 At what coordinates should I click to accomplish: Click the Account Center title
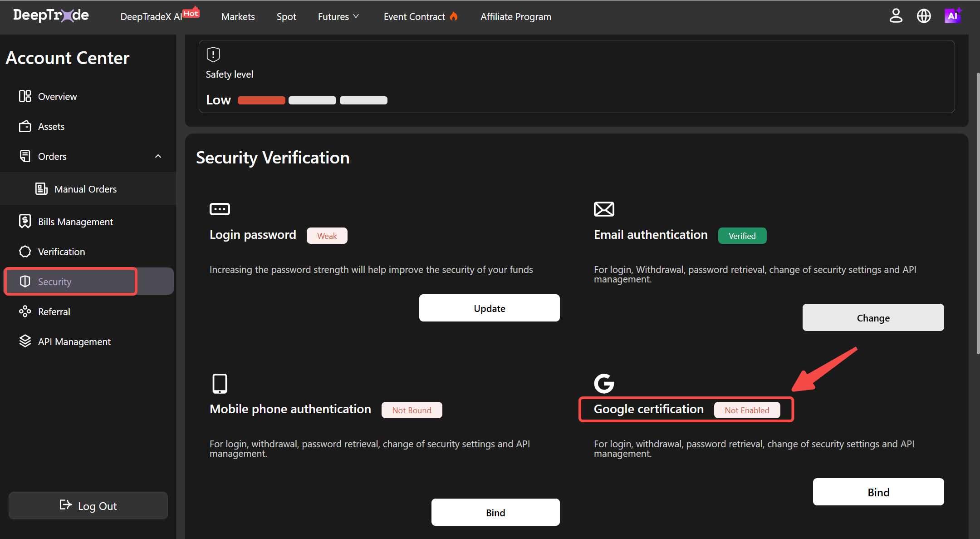tap(68, 58)
